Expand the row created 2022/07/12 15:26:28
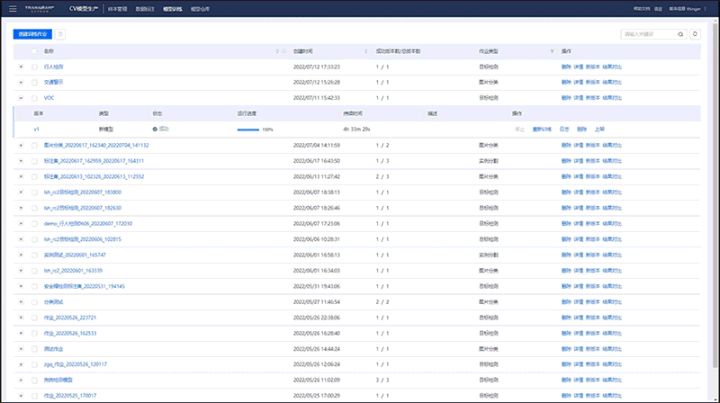This screenshot has height=403, width=720. point(21,83)
